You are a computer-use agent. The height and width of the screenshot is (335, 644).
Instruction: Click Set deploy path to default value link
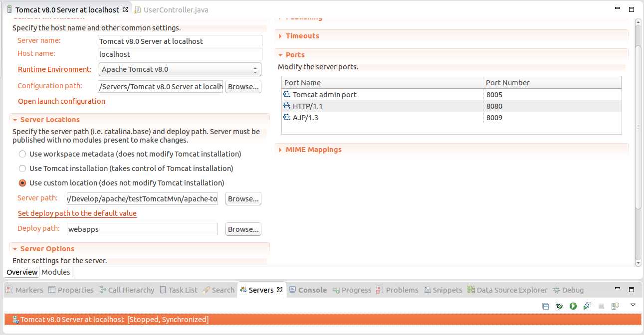tap(77, 213)
